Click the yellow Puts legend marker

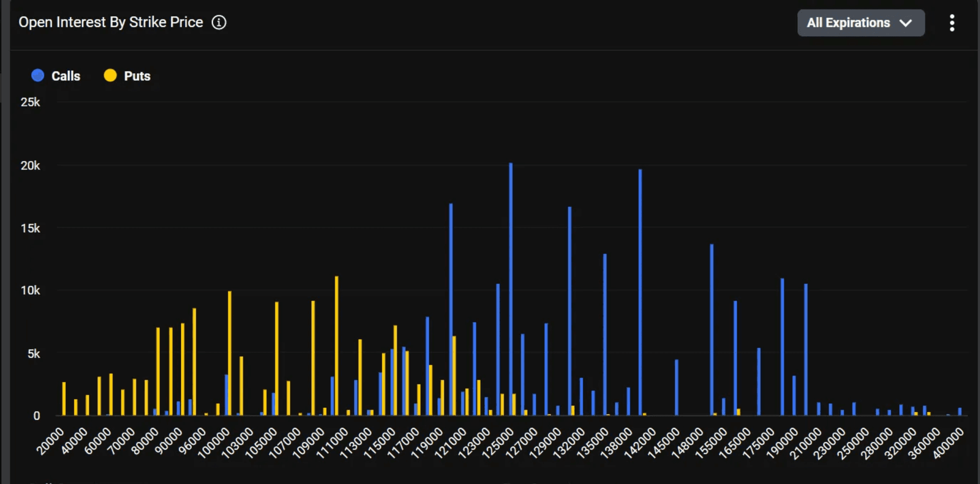[x=110, y=75]
